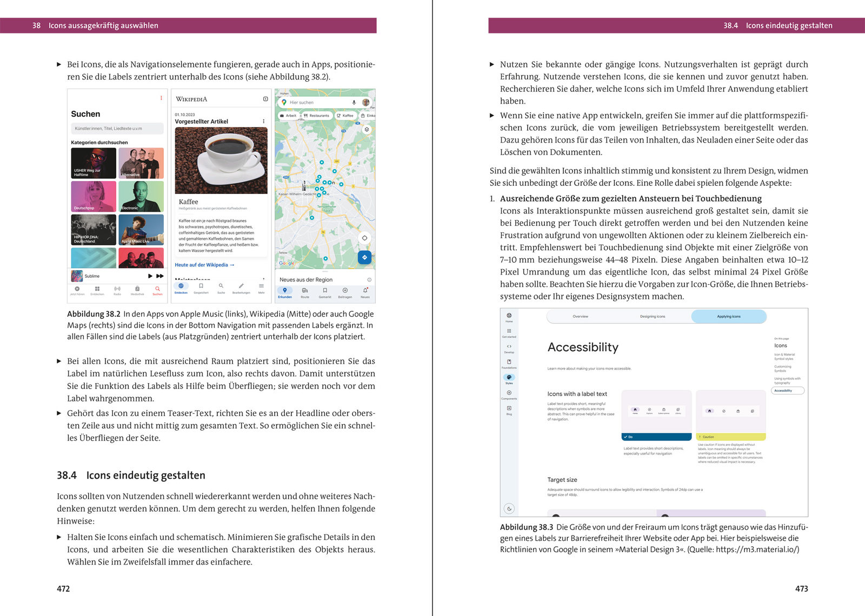Open 'HIP-HOP DNA: Deutschland' tile
Viewport: 865px width, 616px height.
click(94, 230)
